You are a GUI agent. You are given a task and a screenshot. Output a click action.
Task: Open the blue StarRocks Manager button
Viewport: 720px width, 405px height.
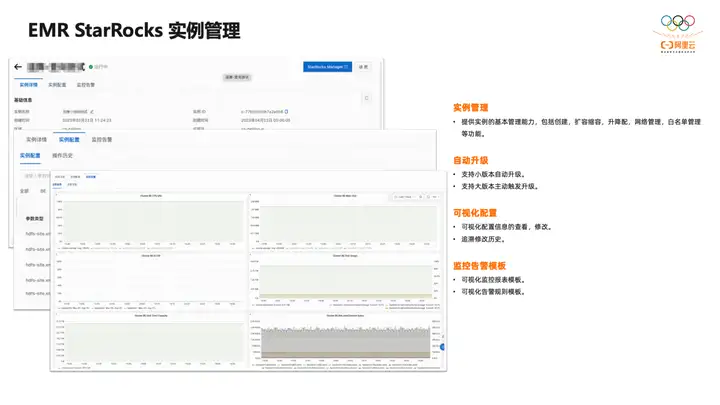click(327, 67)
